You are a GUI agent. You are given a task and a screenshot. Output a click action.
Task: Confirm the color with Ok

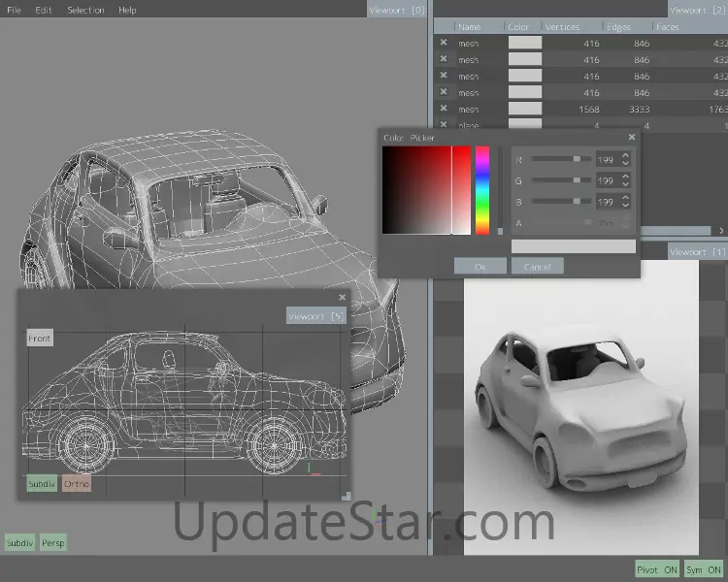coord(480,267)
